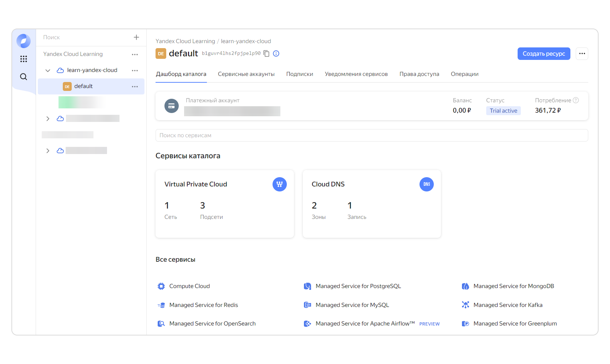The height and width of the screenshot is (364, 610).
Task: Open Yandex Cloud Learning breadcrumb link
Action: (185, 41)
